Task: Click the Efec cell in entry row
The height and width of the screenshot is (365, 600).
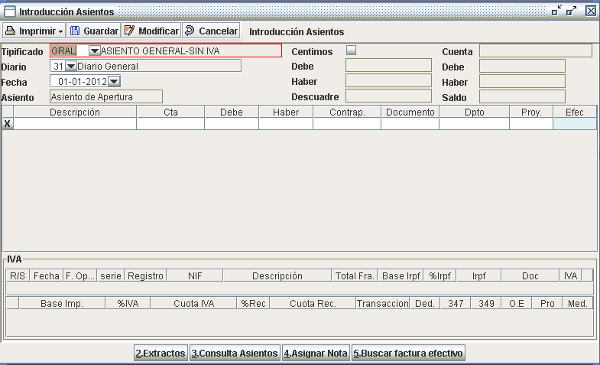Action: 574,124
